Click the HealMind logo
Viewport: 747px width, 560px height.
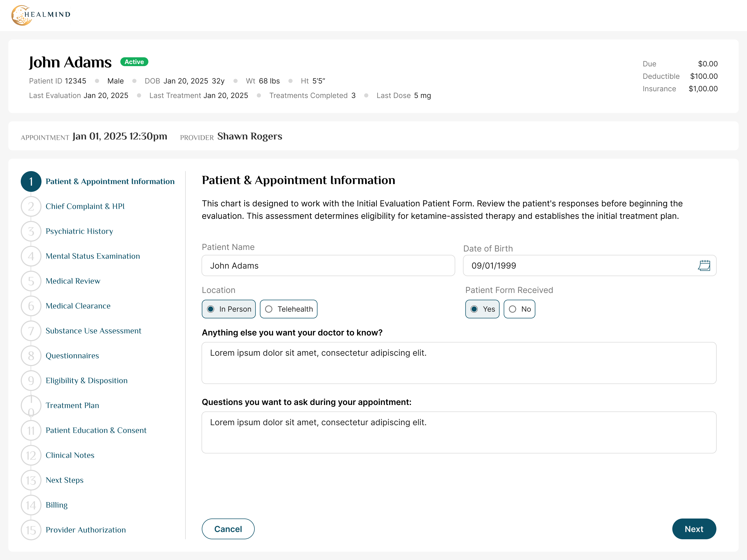point(41,15)
